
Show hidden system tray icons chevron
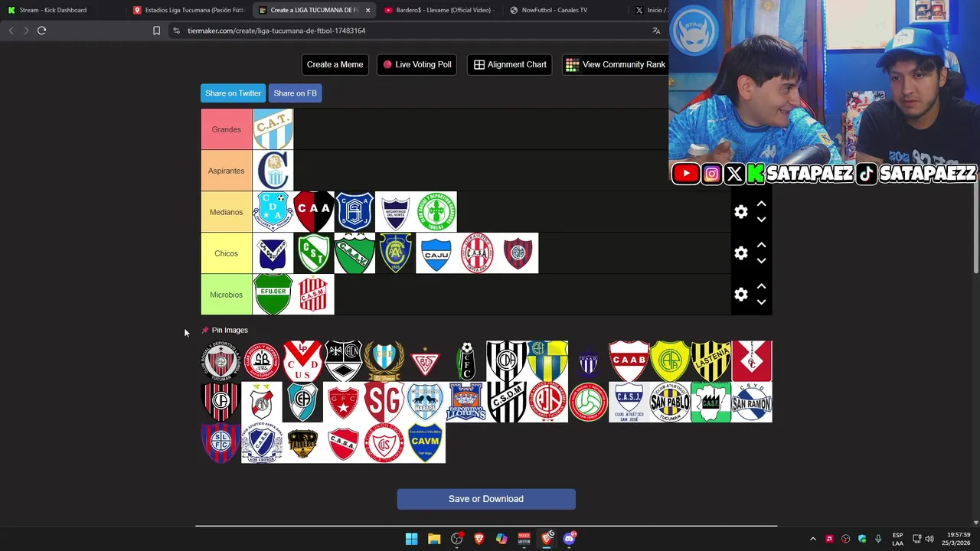coord(813,539)
